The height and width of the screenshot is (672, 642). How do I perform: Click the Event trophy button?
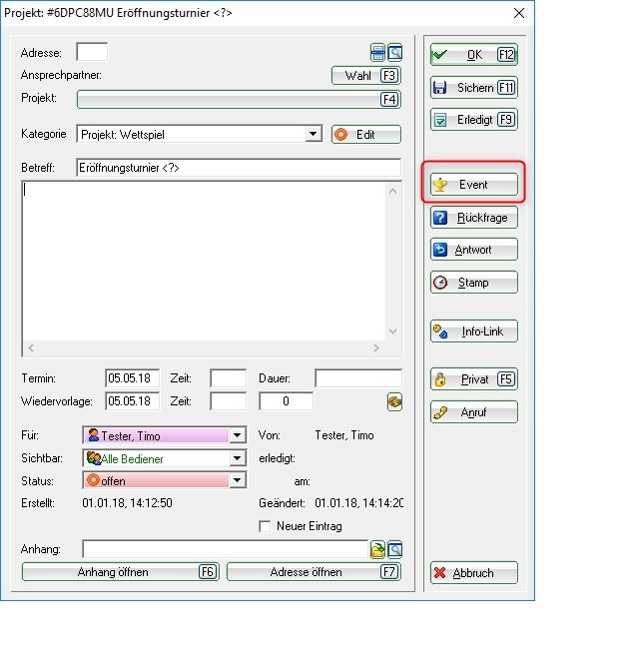pyautogui.click(x=473, y=185)
